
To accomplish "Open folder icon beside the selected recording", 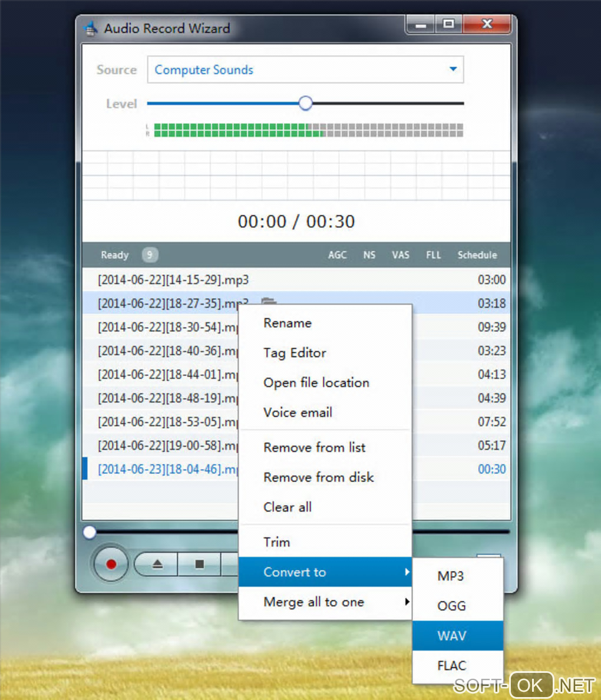I will tap(268, 301).
